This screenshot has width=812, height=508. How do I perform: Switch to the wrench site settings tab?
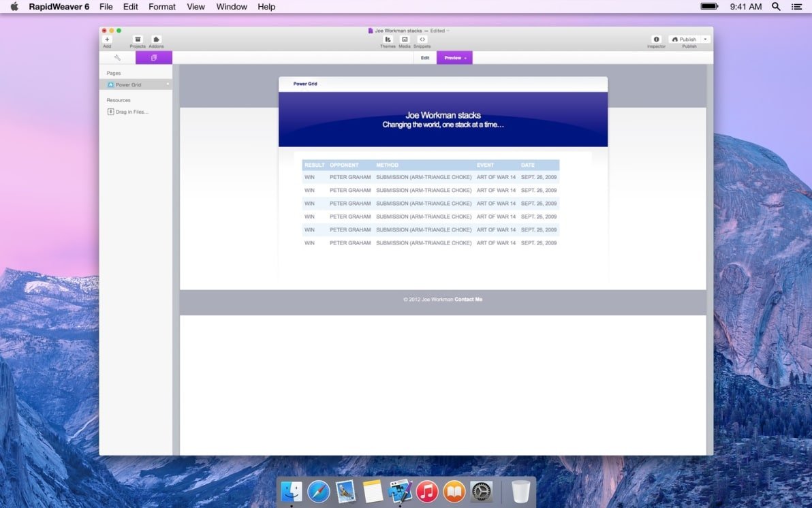click(x=118, y=57)
